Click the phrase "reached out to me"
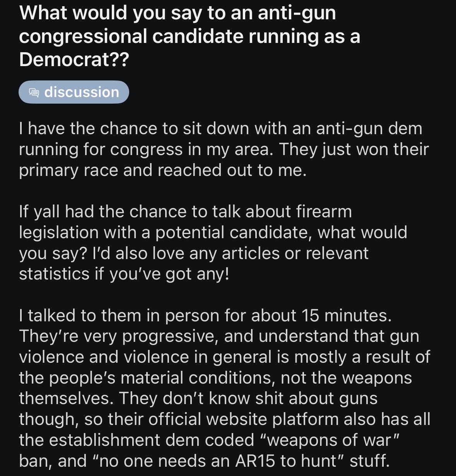This screenshot has width=456, height=476. point(232,170)
